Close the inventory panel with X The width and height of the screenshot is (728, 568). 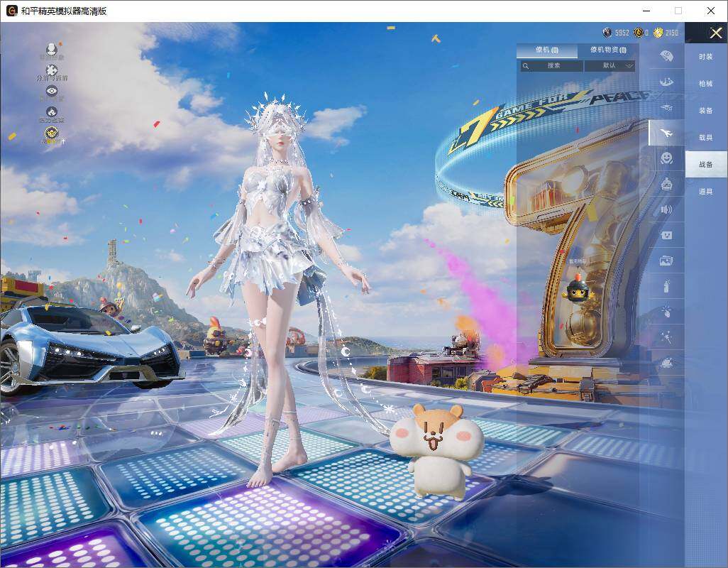click(716, 33)
